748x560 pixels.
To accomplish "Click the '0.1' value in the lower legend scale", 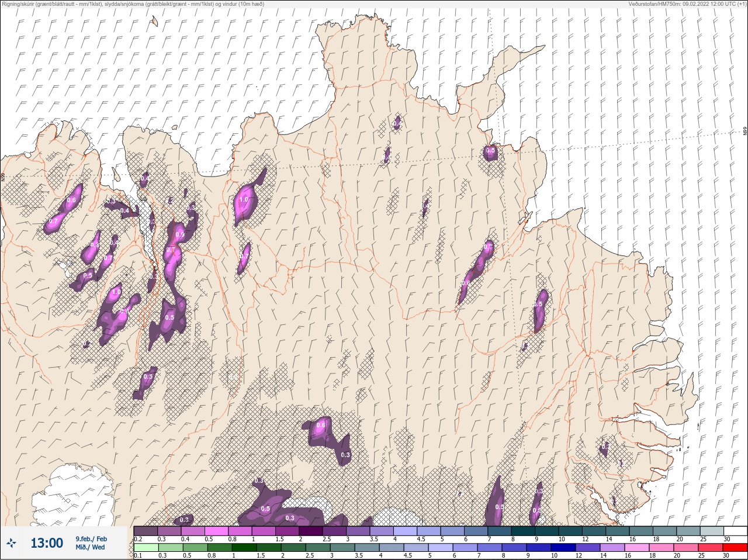I will 138,555.
